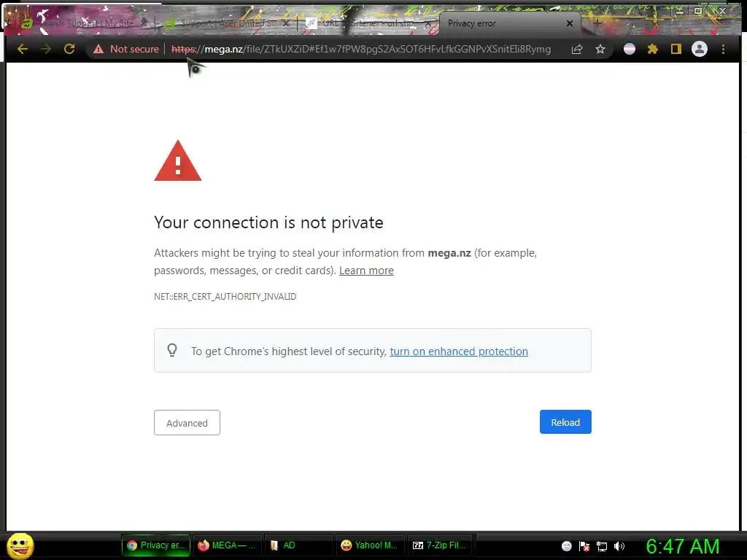This screenshot has height=560, width=747.
Task: Switch to the 'Privacy er...' Chrome taskbar item
Action: [156, 545]
